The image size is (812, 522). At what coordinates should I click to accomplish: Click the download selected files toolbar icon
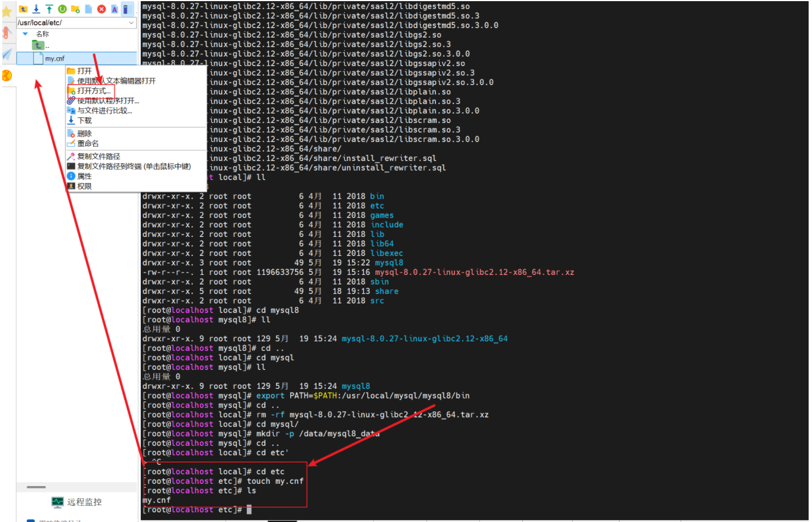click(x=36, y=9)
